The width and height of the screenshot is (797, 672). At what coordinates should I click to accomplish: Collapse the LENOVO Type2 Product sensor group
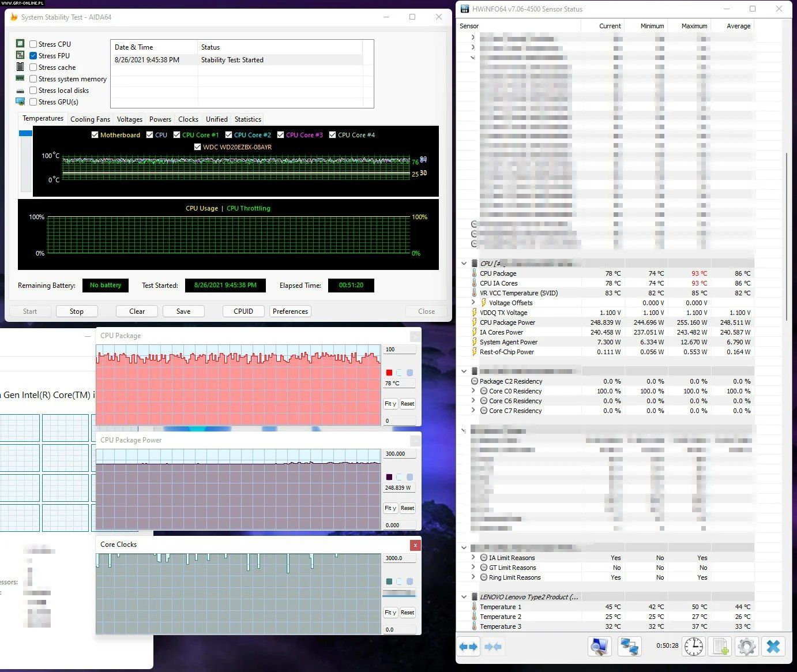point(464,597)
